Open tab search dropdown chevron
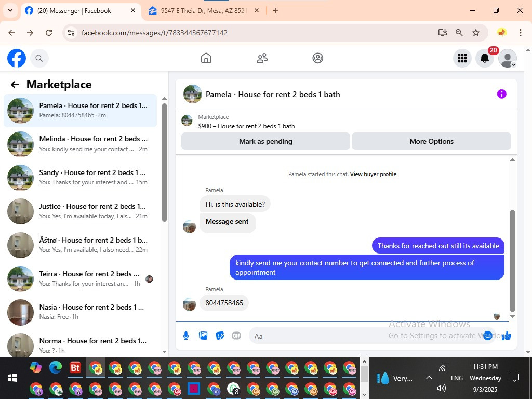The image size is (532, 399). pos(10,10)
